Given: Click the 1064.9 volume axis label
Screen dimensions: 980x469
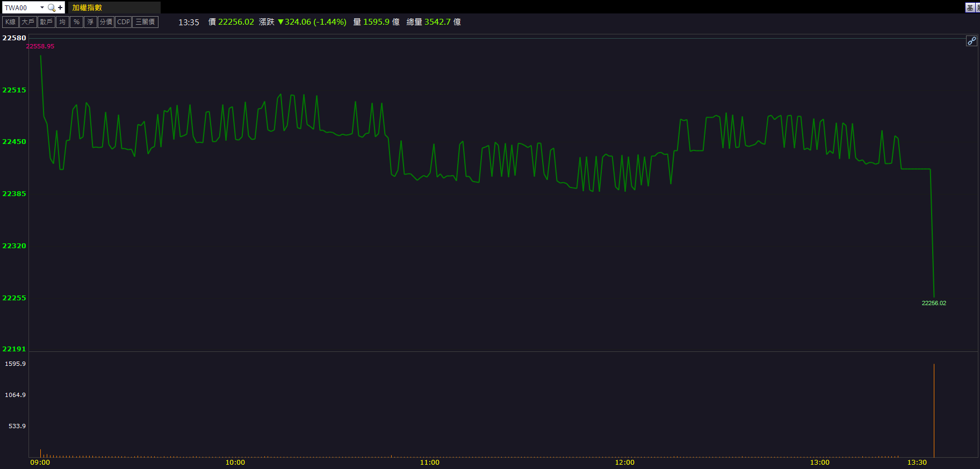Looking at the screenshot, I should [15, 395].
